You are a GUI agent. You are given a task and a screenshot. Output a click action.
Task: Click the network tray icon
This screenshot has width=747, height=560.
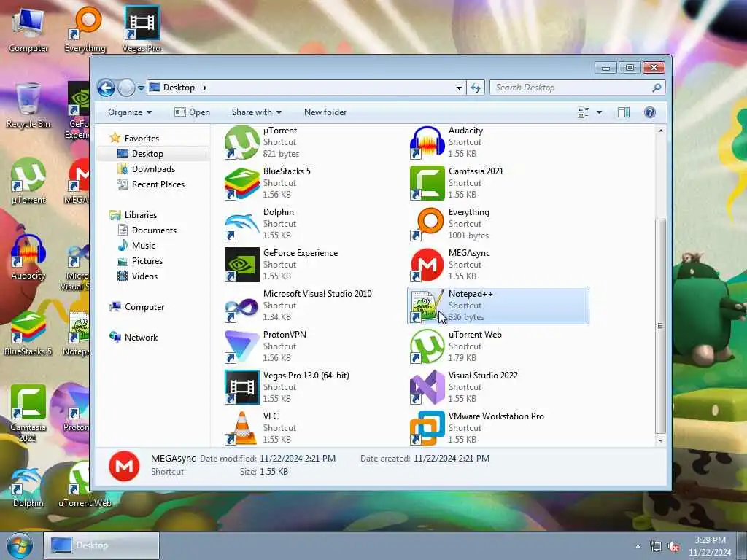click(656, 547)
